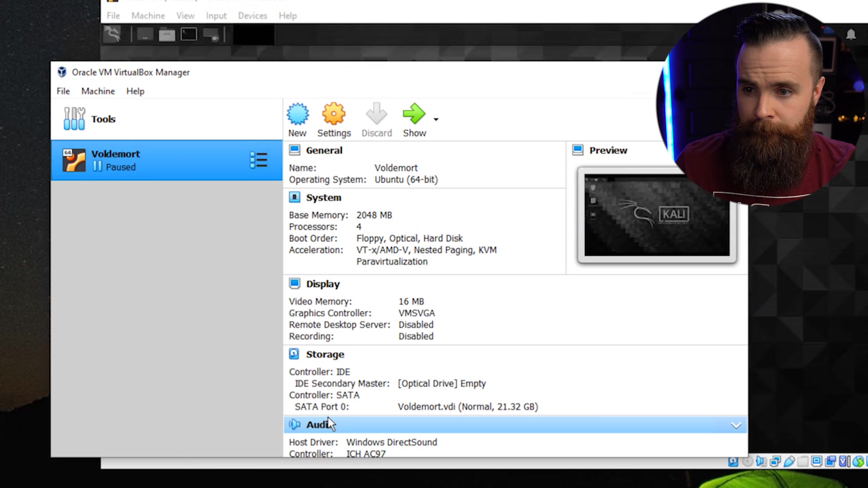The width and height of the screenshot is (868, 488).
Task: Click the display monitor status icon
Action: (x=816, y=461)
